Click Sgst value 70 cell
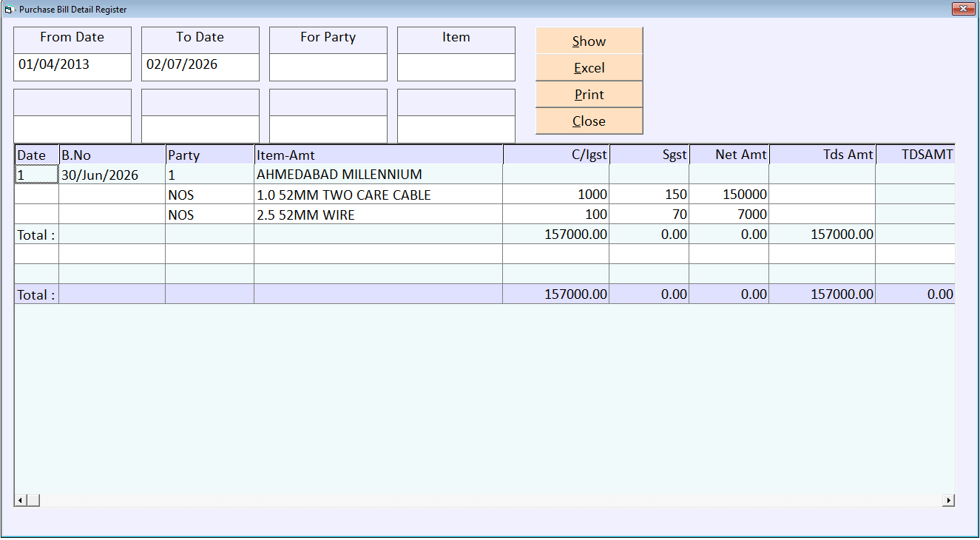Image resolution: width=980 pixels, height=540 pixels. click(649, 215)
